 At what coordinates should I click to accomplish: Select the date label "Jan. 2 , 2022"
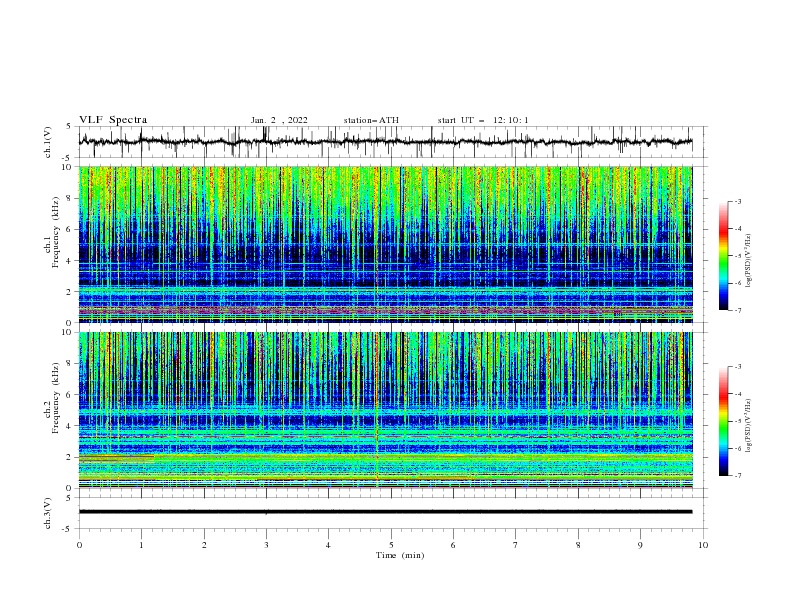[279, 120]
